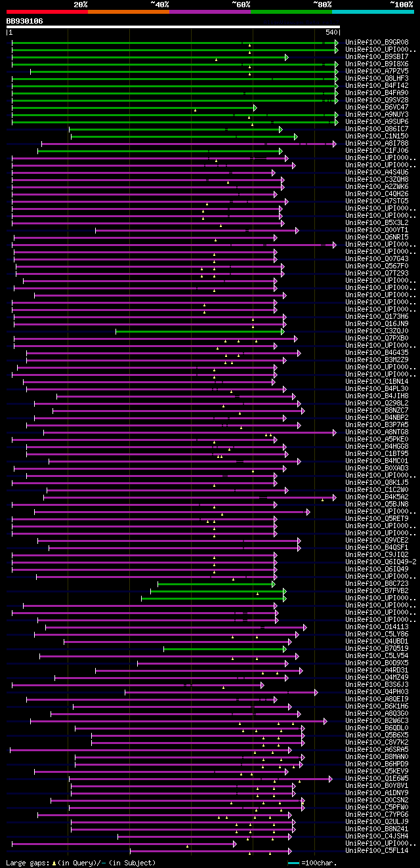Select the UniRef100_A9SUP6 label
This screenshot has width=420, height=868.
coord(377,121)
